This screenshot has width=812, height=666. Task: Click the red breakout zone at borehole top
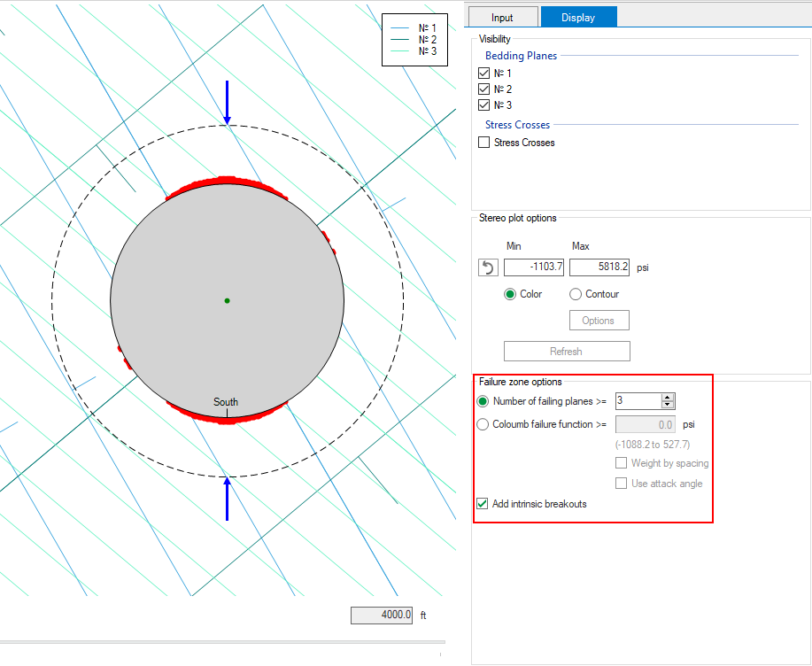coord(226,180)
